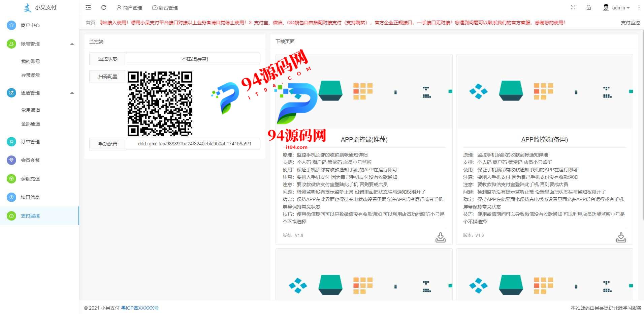Viewport: 644px width, 314px height.
Task: Click 版本: V1.0 under APP监控端(备用)
Action: [474, 235]
